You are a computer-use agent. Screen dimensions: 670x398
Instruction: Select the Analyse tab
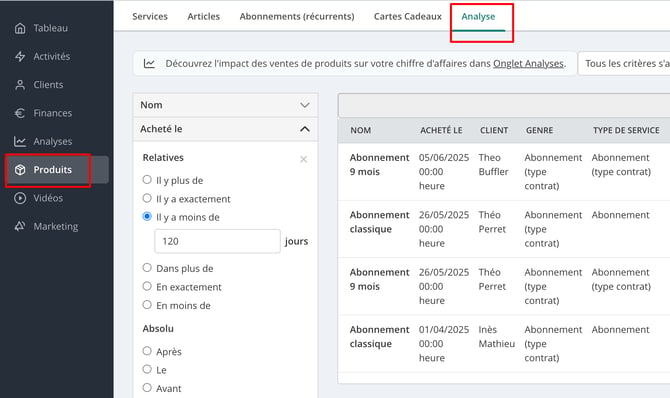(x=478, y=16)
